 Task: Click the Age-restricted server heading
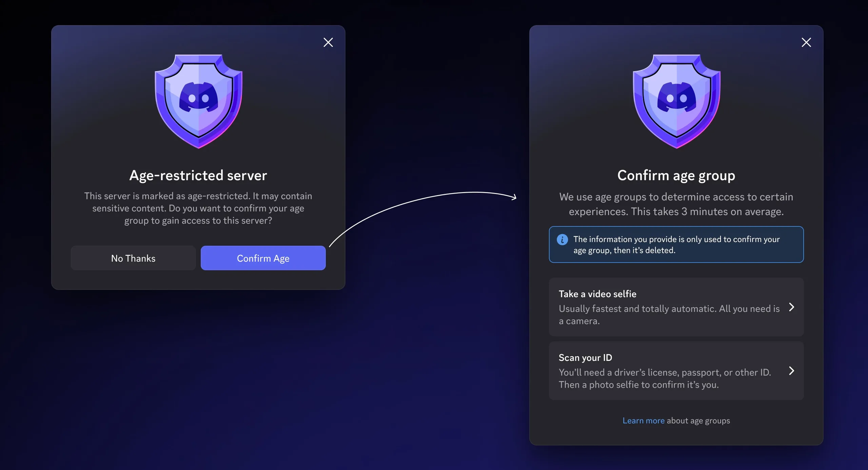click(198, 175)
